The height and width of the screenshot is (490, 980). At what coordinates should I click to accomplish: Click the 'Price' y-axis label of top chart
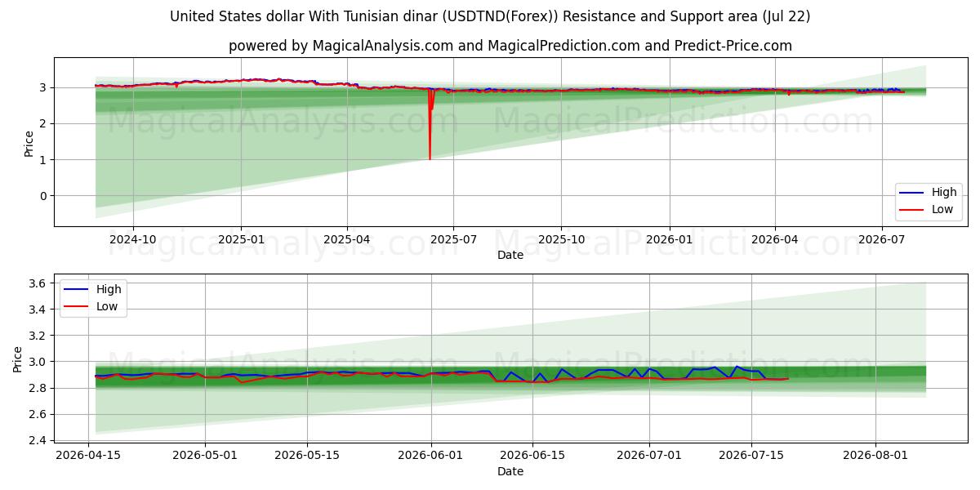29,143
